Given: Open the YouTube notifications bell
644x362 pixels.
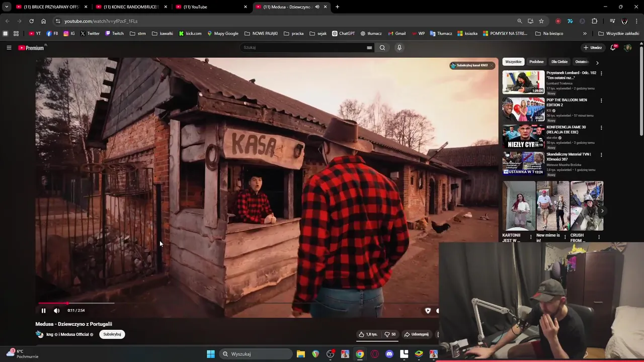Looking at the screenshot, I should 613,48.
